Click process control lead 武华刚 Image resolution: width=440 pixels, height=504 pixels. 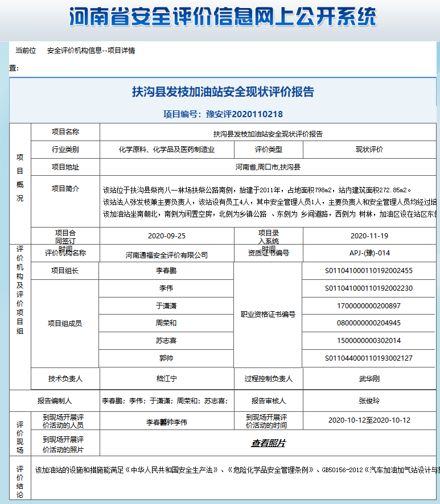click(369, 379)
